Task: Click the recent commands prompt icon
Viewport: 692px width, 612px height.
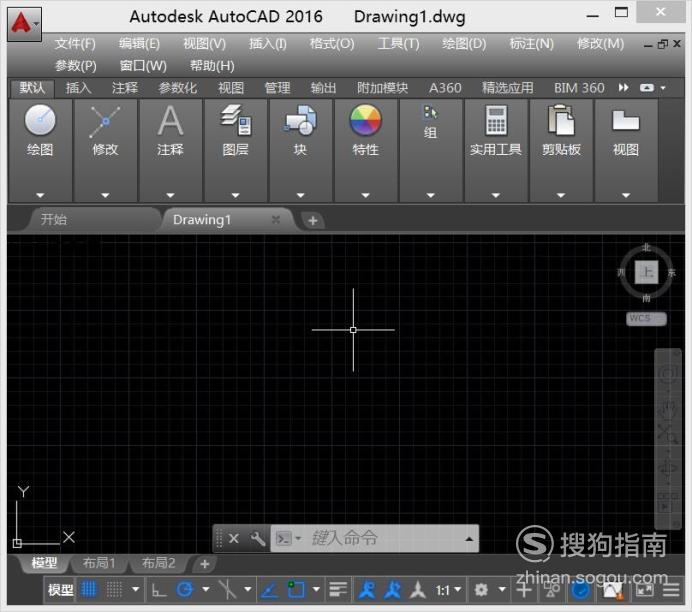Action: pyautogui.click(x=284, y=538)
